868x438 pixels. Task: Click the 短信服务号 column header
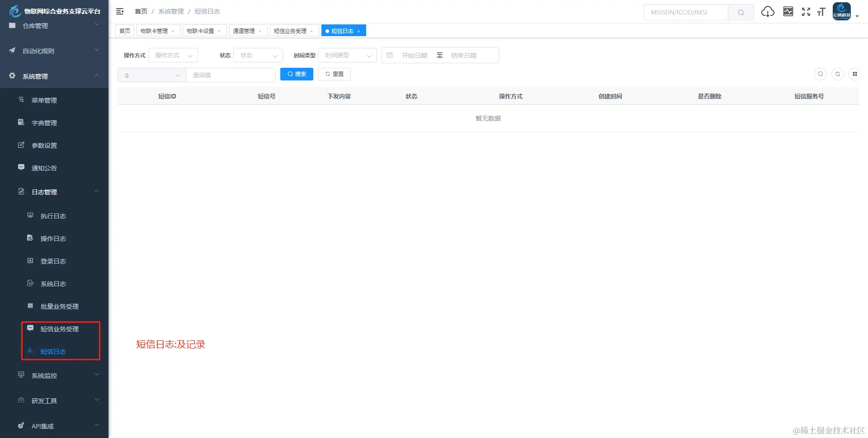(x=809, y=96)
